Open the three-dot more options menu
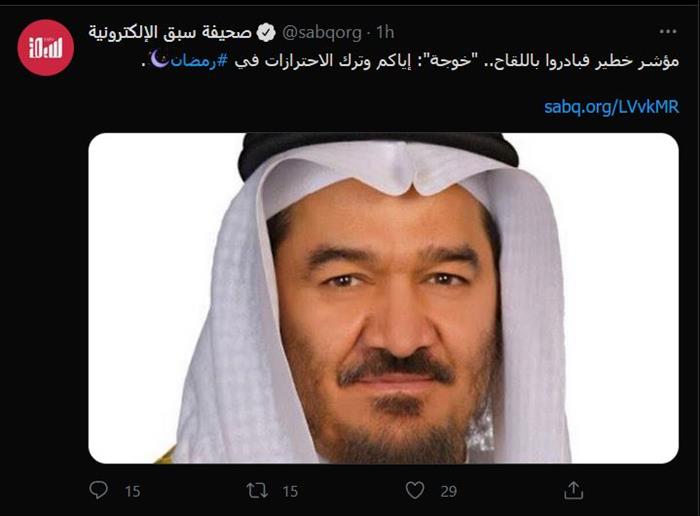 click(x=668, y=32)
